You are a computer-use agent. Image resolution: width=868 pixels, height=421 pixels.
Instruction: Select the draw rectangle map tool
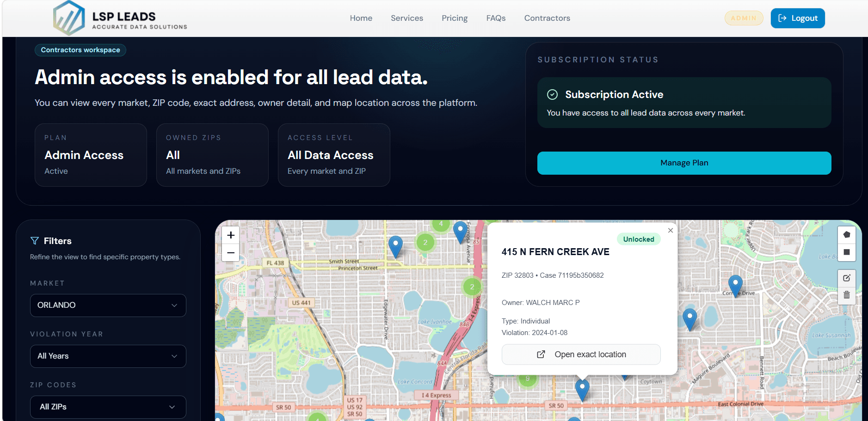coord(847,252)
